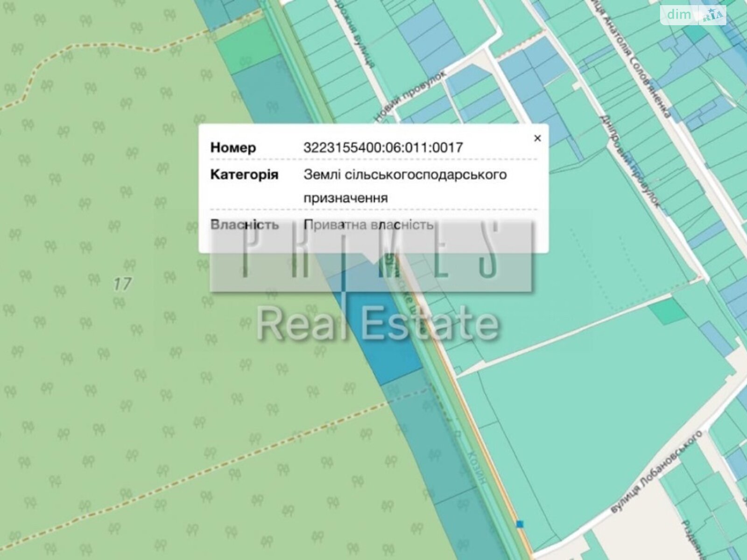747x560 pixels.
Task: Click the 'Новий провулок' street label
Action: tap(411, 97)
